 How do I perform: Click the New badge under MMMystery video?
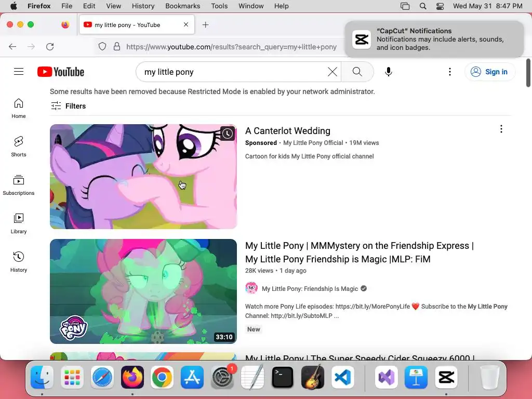click(x=254, y=329)
